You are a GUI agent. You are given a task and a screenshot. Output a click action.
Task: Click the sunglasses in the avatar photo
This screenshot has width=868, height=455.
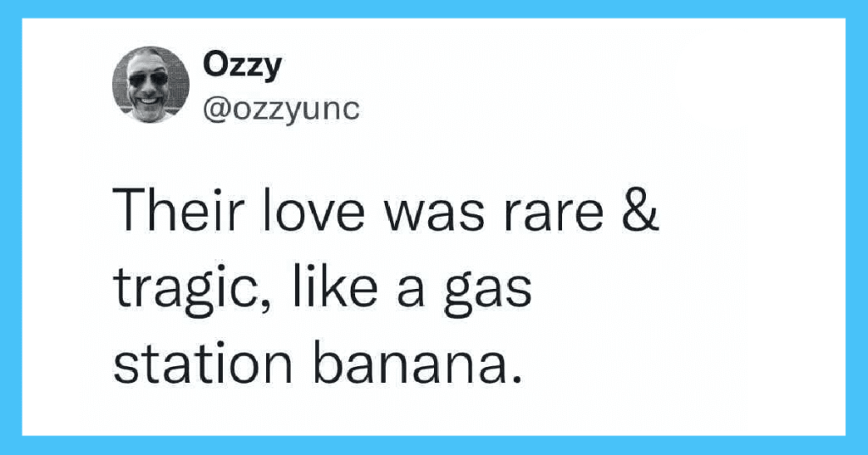[148, 79]
